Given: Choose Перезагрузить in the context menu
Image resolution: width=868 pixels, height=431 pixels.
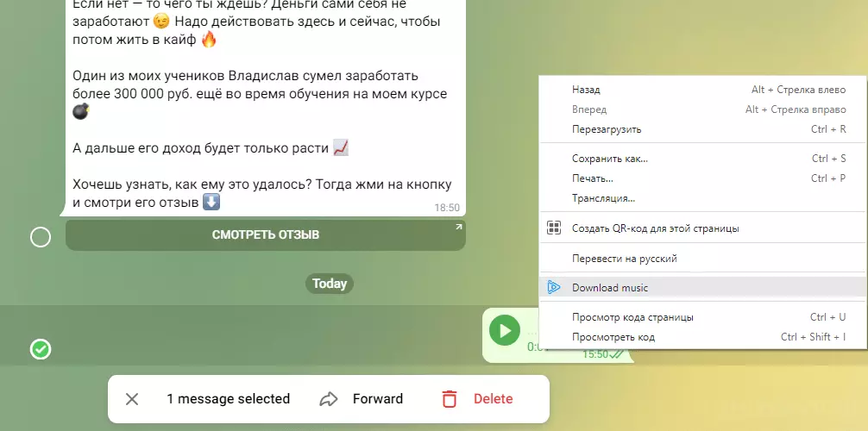Looking at the screenshot, I should click(x=703, y=129).
